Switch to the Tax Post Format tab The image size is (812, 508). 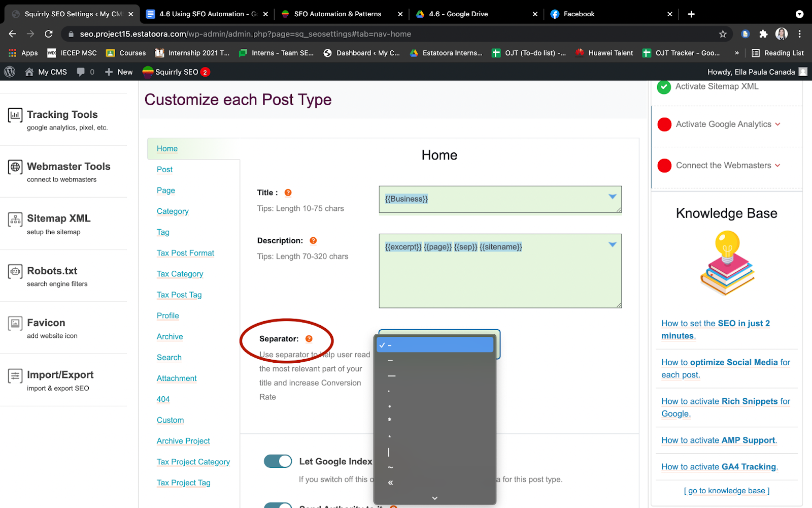[185, 253]
